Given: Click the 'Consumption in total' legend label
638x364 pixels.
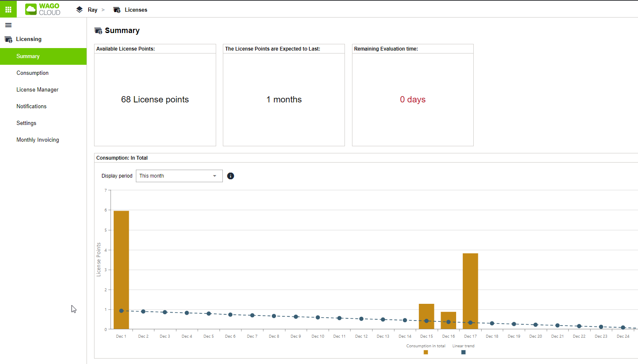Looking at the screenshot, I should point(426,346).
